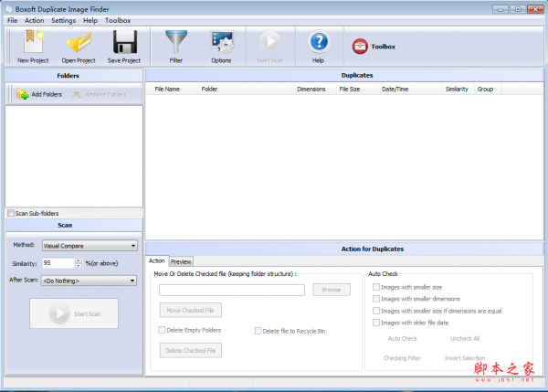Check Images with smaller size
This screenshot has height=392, width=548.
pyautogui.click(x=376, y=287)
